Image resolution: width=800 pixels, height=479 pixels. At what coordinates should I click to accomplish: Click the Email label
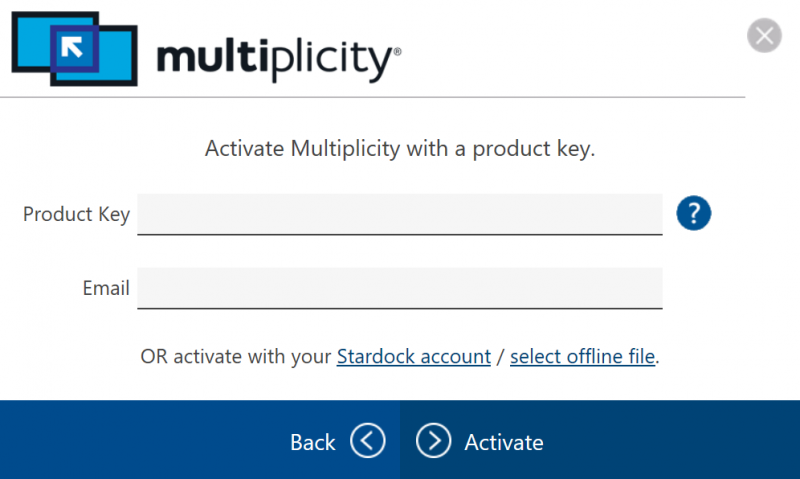pos(106,288)
